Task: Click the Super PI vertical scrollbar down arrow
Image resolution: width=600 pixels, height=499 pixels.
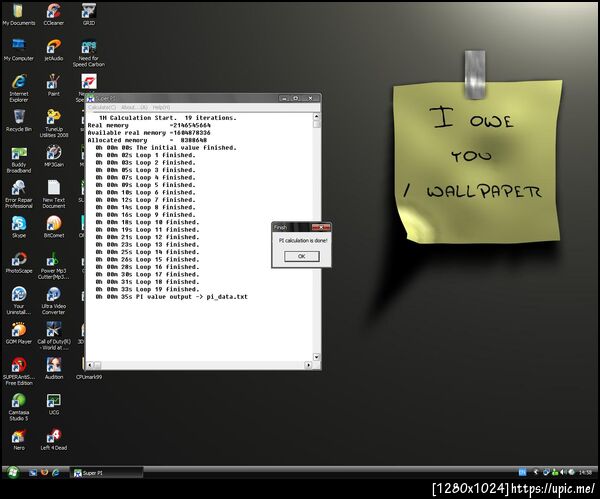Action: coord(316,357)
